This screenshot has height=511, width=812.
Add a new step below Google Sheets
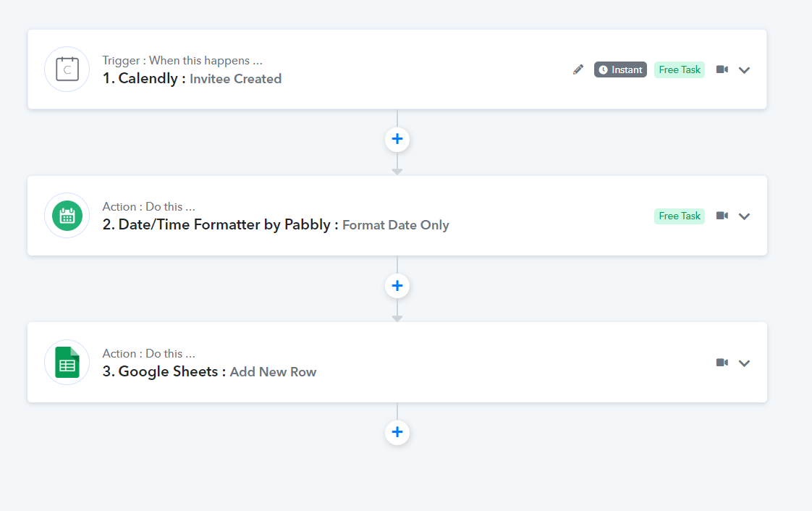[x=397, y=432]
